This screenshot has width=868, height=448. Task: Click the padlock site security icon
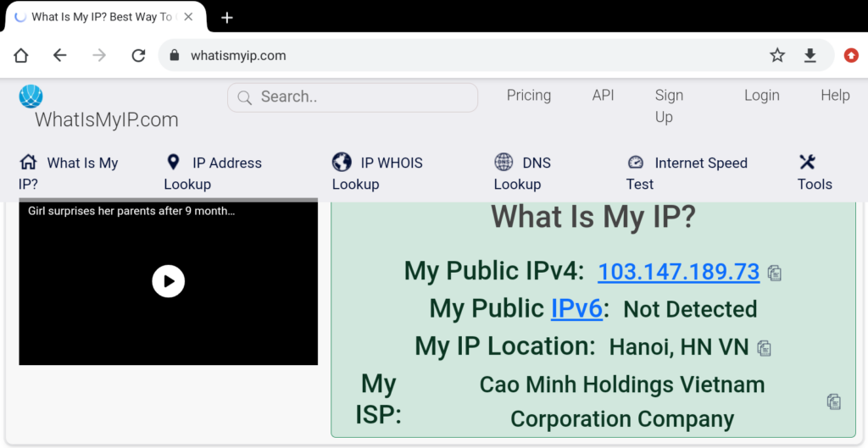tap(175, 55)
